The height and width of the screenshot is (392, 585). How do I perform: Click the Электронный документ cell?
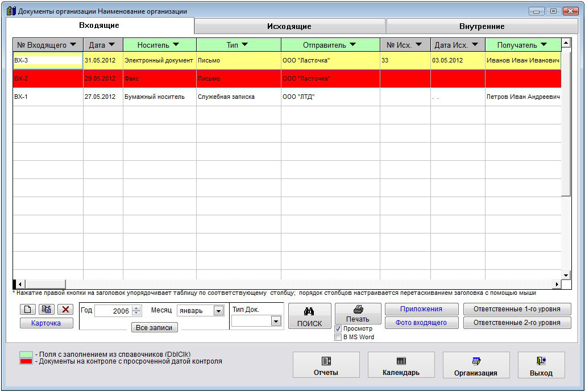pos(160,60)
